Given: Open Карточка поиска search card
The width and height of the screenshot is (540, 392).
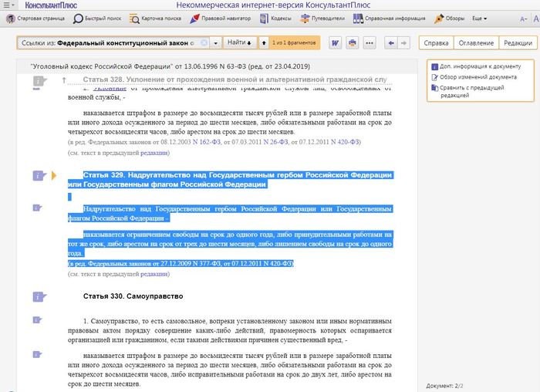Looking at the screenshot, I should tap(156, 19).
